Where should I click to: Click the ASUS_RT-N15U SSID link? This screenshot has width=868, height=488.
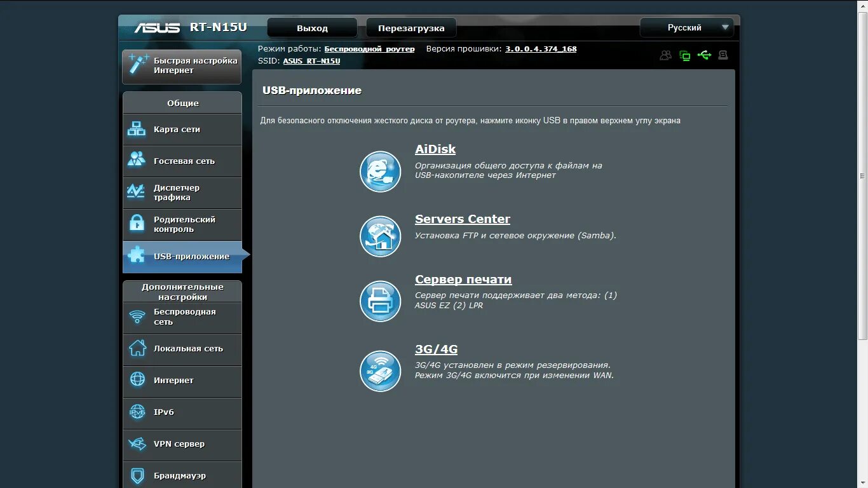[x=311, y=61]
